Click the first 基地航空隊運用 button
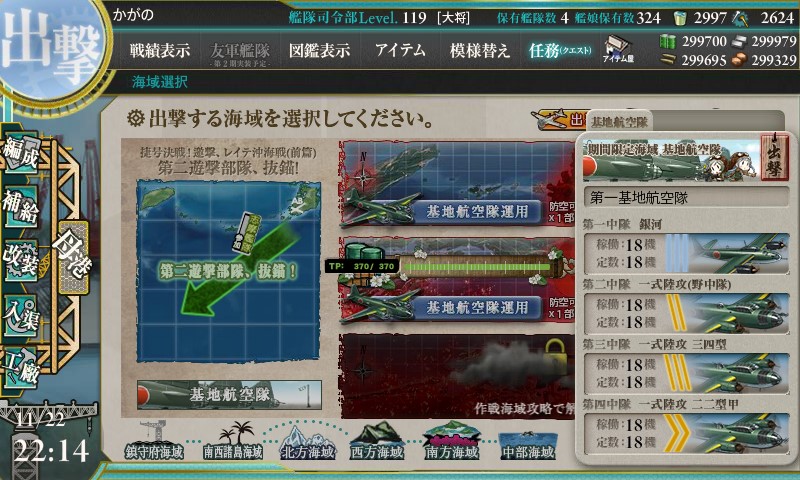800x480 pixels. 477,211
